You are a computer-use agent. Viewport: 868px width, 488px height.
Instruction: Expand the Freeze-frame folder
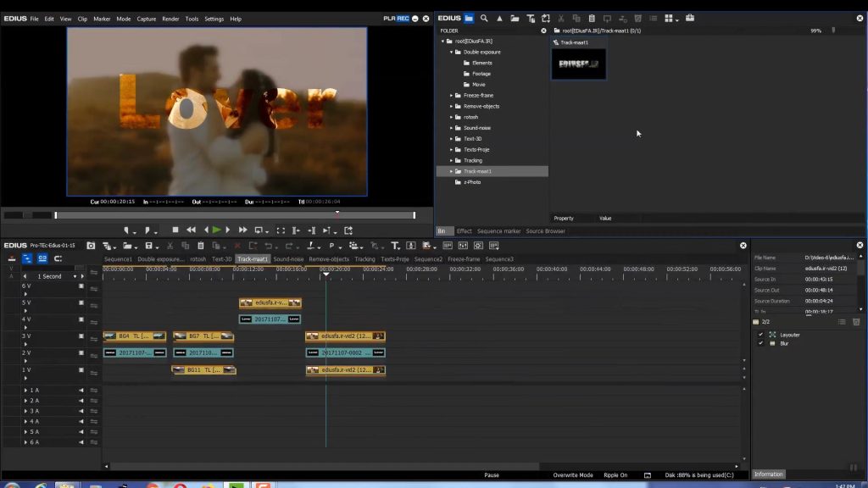point(451,95)
